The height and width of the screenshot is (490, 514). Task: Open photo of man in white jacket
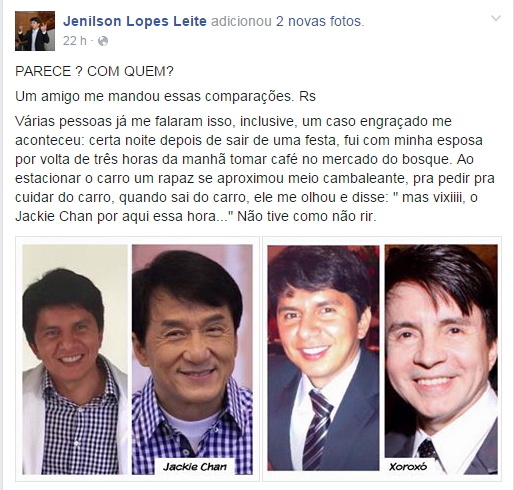[75, 359]
